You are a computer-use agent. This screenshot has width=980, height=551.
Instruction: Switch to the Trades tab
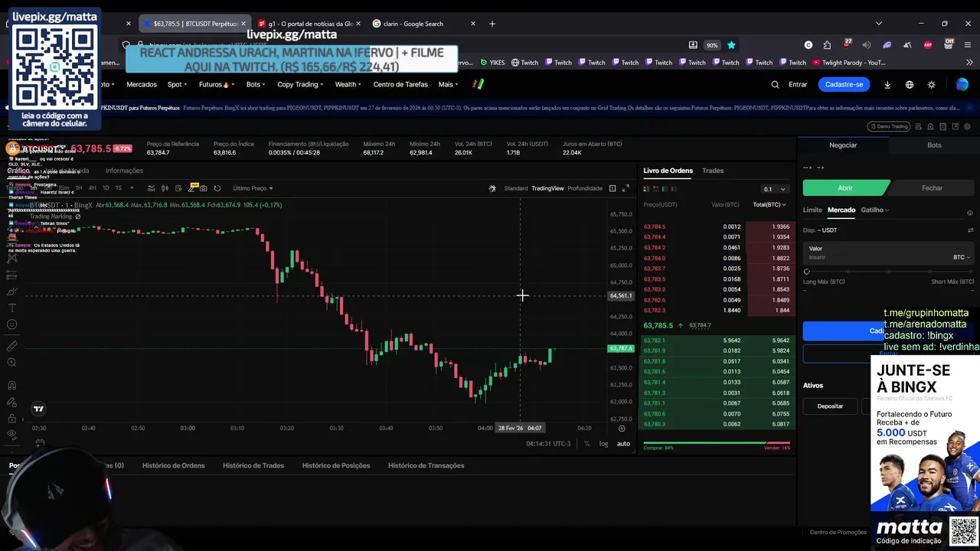point(713,171)
